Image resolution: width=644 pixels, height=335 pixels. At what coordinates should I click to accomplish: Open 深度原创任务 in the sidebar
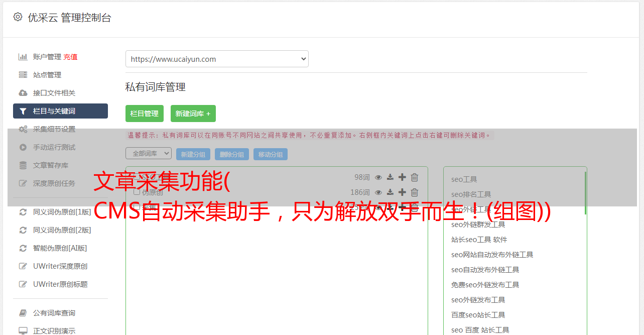click(54, 183)
